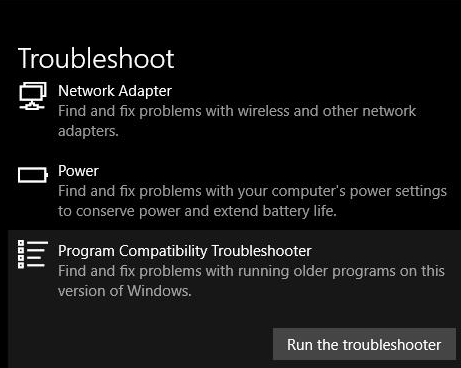This screenshot has height=368, width=461.
Task: Click the top checkbox square in the checklist icon
Action: [21, 243]
